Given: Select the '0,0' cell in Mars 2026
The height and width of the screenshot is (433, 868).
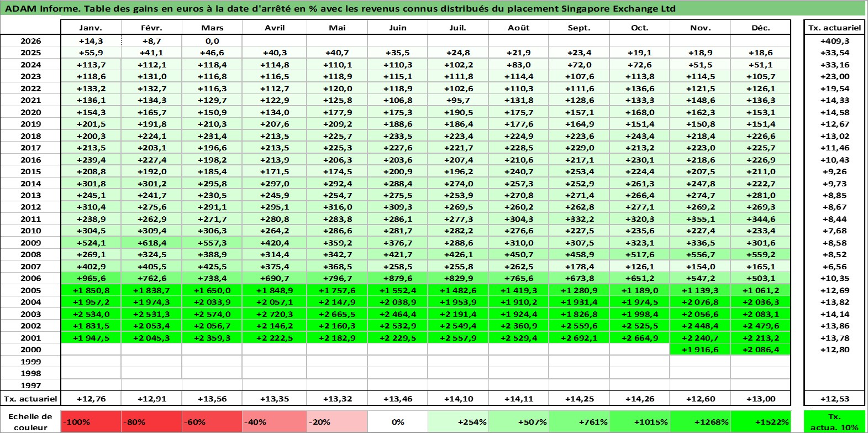Looking at the screenshot, I should (x=212, y=41).
